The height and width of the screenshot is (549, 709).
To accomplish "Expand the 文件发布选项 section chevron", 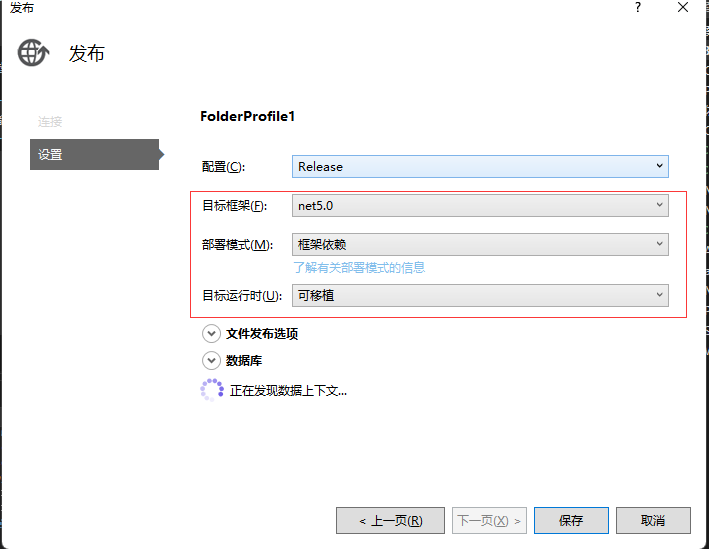I will [x=211, y=334].
